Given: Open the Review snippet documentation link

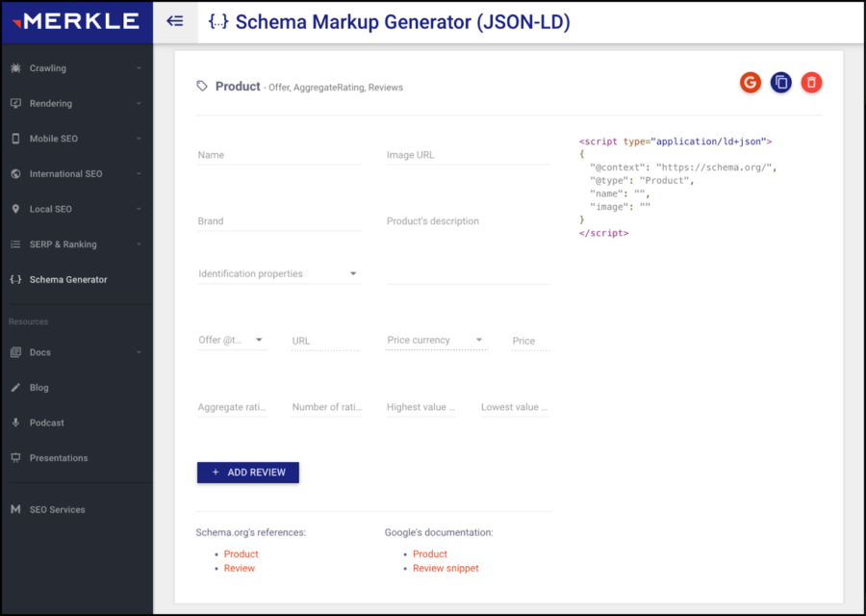Looking at the screenshot, I should coord(446,568).
